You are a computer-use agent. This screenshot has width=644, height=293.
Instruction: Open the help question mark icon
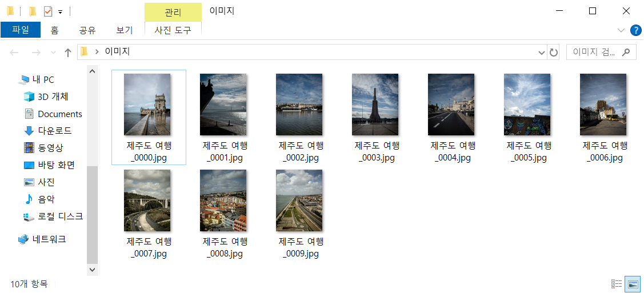635,30
